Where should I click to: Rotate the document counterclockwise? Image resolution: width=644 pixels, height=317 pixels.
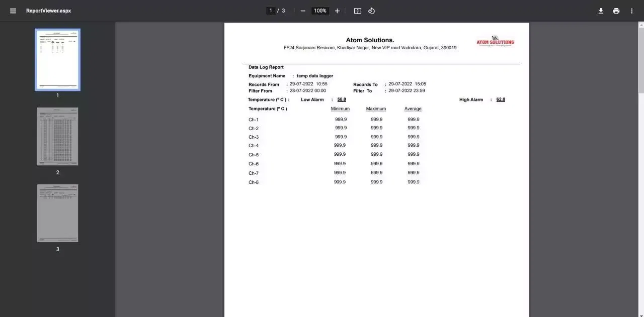pyautogui.click(x=371, y=11)
